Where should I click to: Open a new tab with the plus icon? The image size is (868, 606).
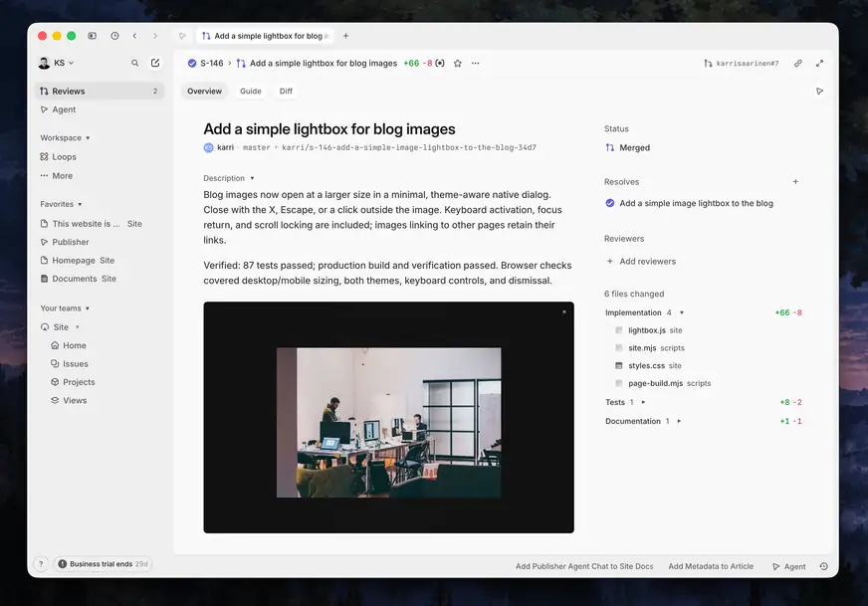[x=346, y=36]
